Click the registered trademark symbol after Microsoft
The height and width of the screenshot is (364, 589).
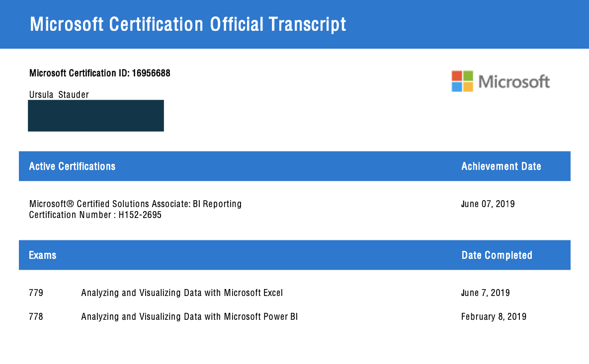(71, 204)
